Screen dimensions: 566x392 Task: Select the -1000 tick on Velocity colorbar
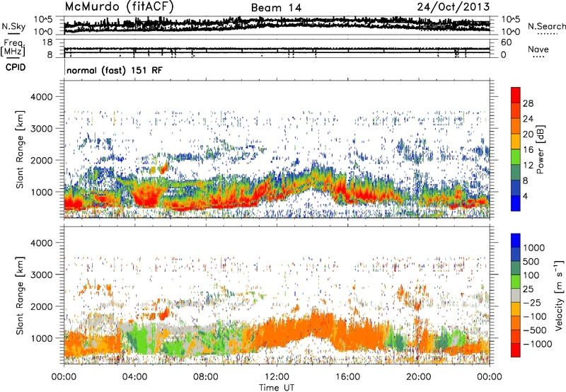click(x=537, y=344)
